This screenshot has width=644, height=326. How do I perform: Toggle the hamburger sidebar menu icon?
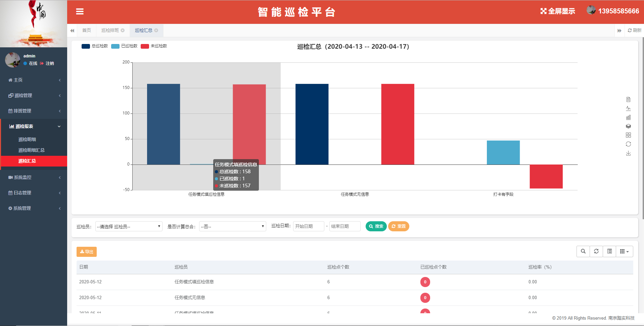(x=80, y=11)
